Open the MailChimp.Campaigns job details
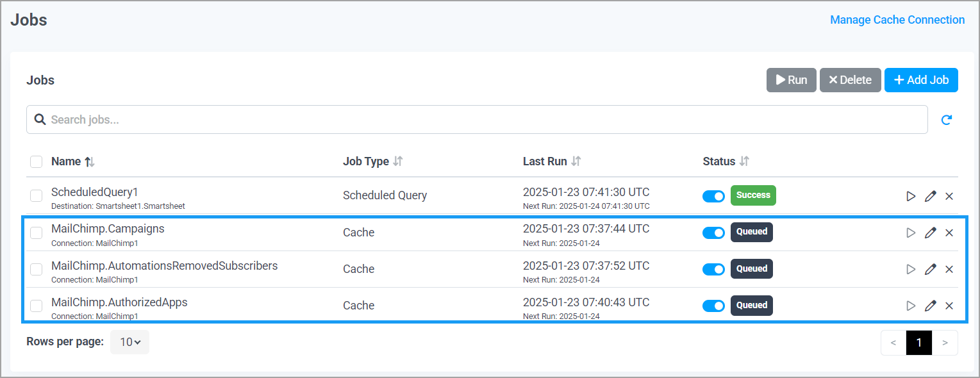Image resolution: width=980 pixels, height=378 pixels. (x=108, y=228)
